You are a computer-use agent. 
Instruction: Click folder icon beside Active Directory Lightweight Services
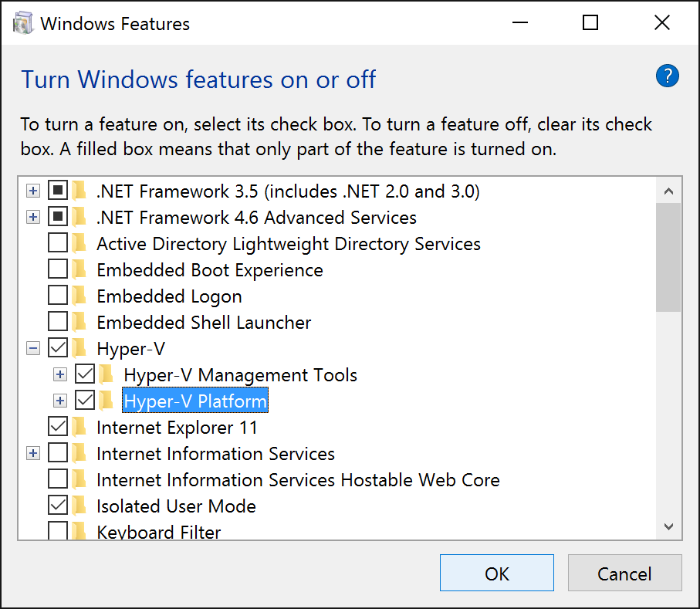click(x=79, y=244)
